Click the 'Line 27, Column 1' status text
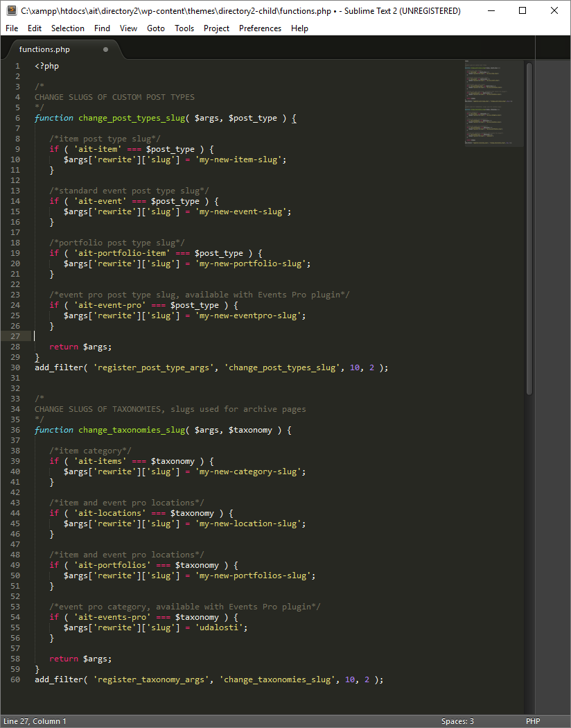 coord(35,721)
